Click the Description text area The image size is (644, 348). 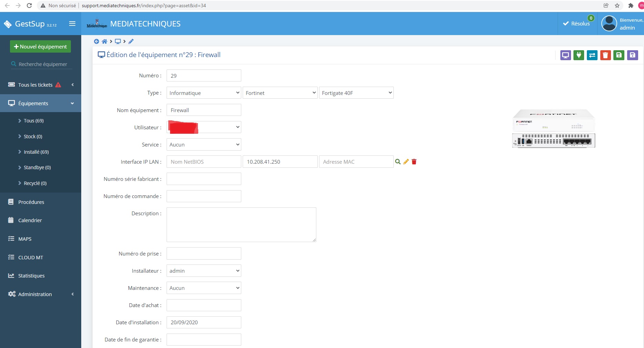click(241, 225)
